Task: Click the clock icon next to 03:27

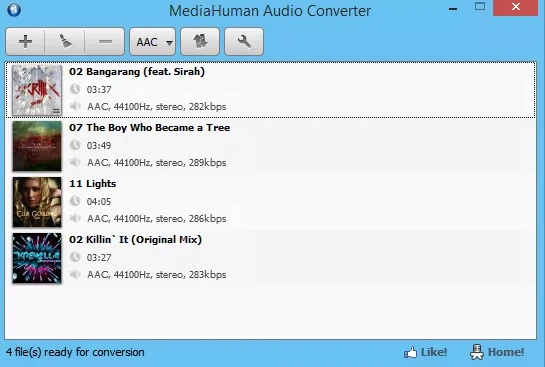Action: tap(75, 257)
